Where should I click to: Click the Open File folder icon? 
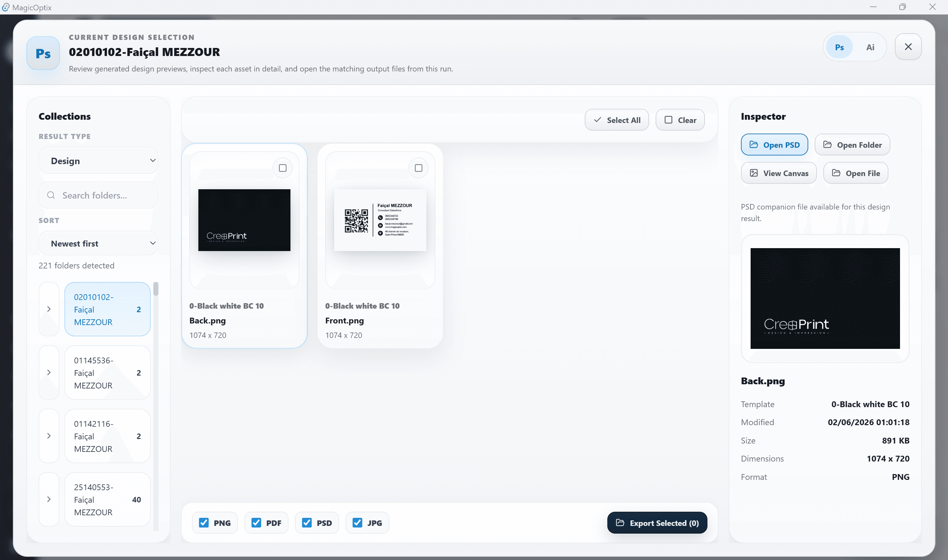pos(836,173)
